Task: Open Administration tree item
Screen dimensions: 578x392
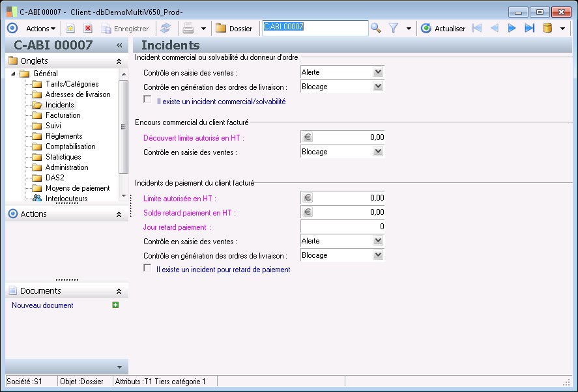Action: pyautogui.click(x=66, y=167)
